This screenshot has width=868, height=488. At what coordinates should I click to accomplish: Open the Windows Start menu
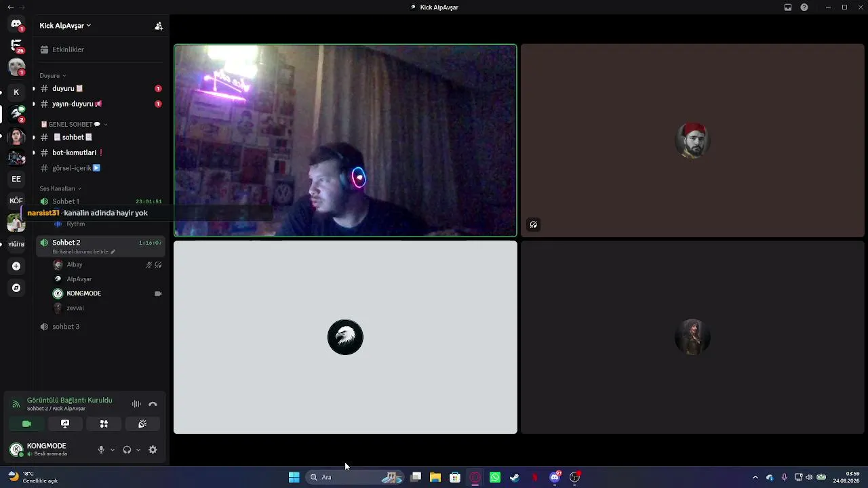(x=294, y=477)
